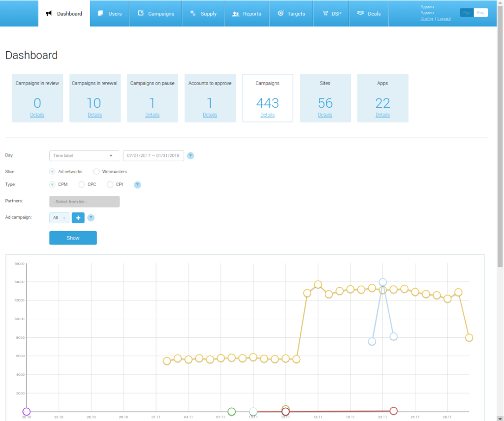Switch language to Eng
This screenshot has height=421, width=504.
tap(481, 13)
